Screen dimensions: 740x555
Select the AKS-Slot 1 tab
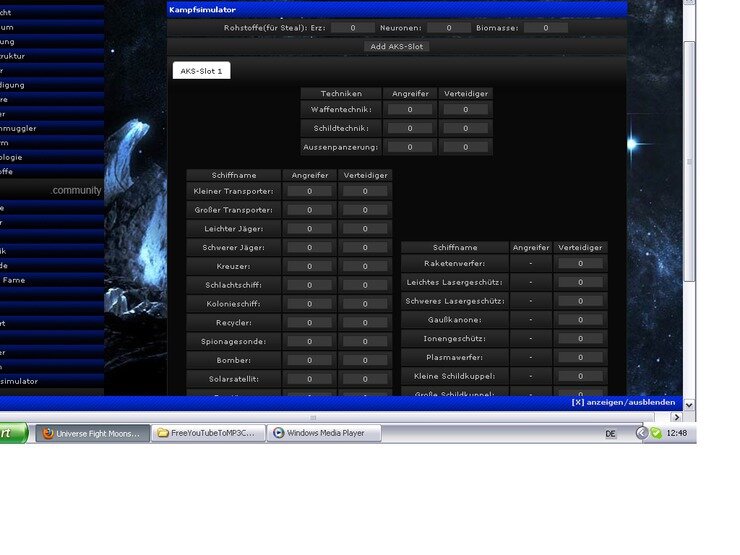point(201,71)
